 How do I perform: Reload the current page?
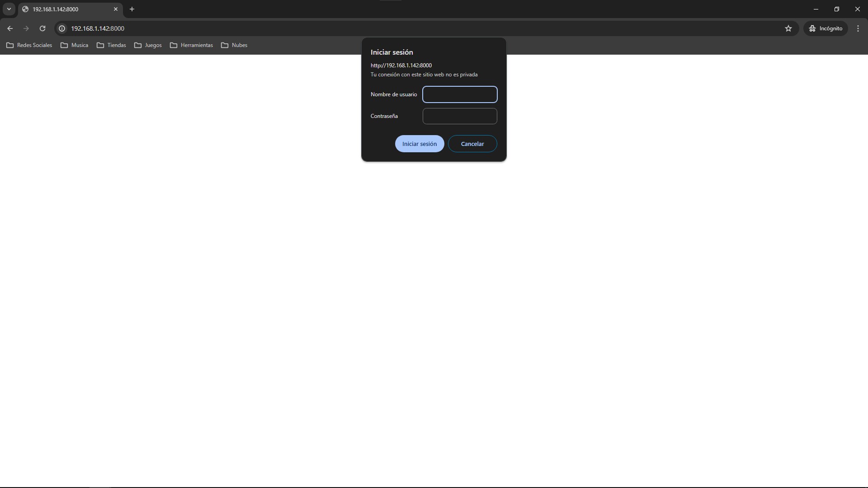[x=42, y=28]
